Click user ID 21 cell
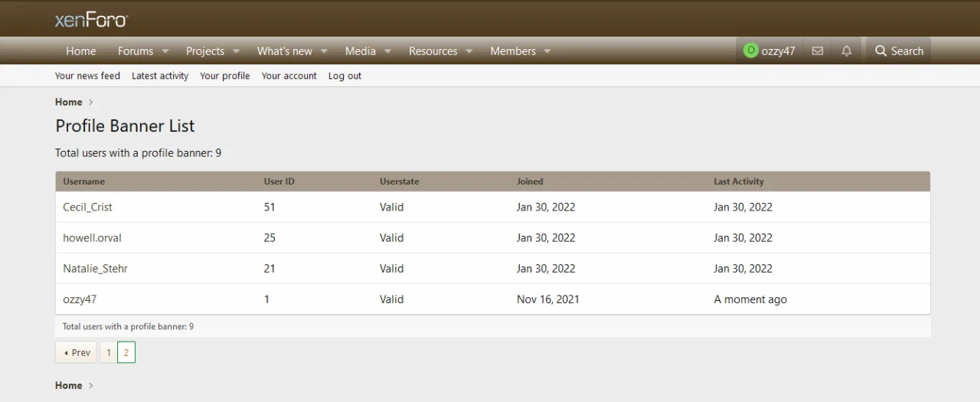 click(x=269, y=268)
